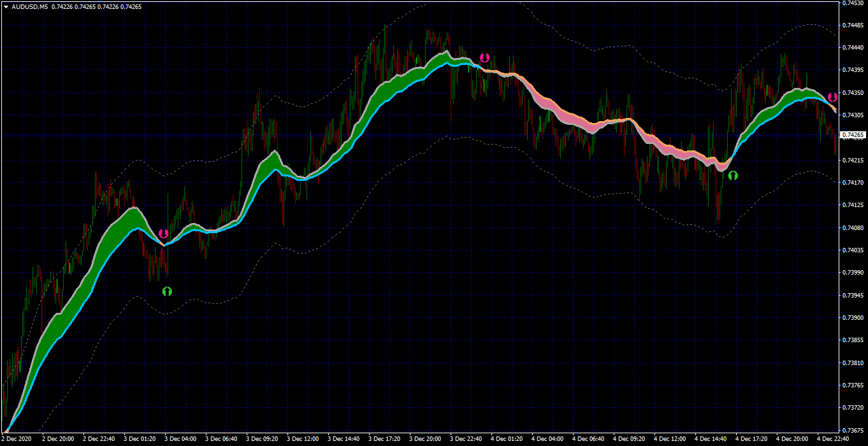Click the 4 Dec 01:20 time axis label
Viewport: 868px width, 446px height.
507,439
